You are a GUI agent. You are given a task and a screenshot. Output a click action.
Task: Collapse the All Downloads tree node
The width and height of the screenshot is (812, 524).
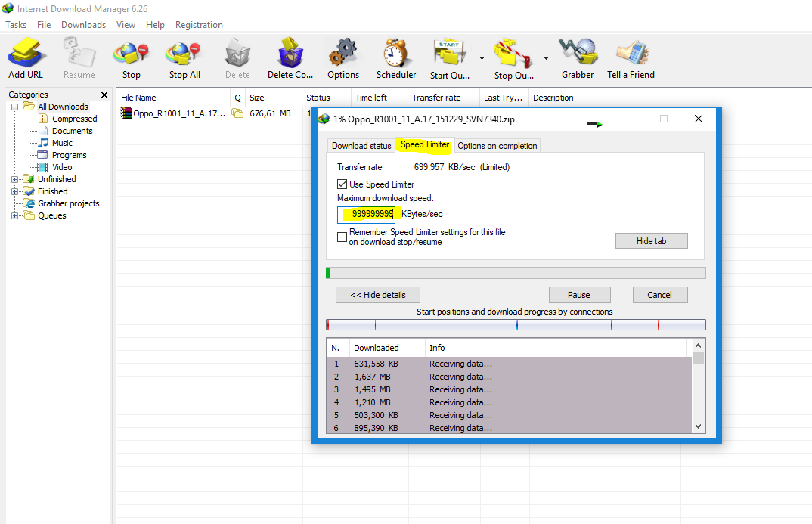pos(15,107)
